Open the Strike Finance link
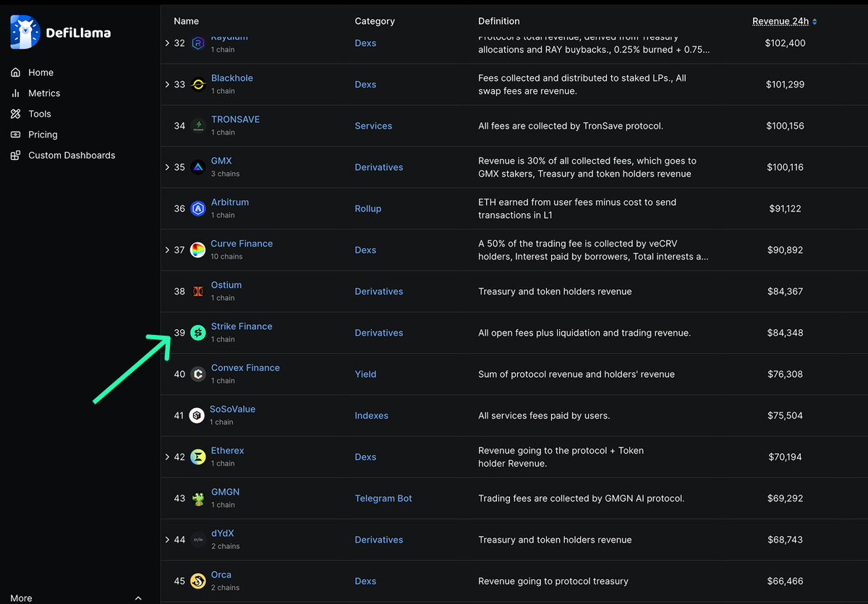Viewport: 868px width, 604px height. pos(242,326)
